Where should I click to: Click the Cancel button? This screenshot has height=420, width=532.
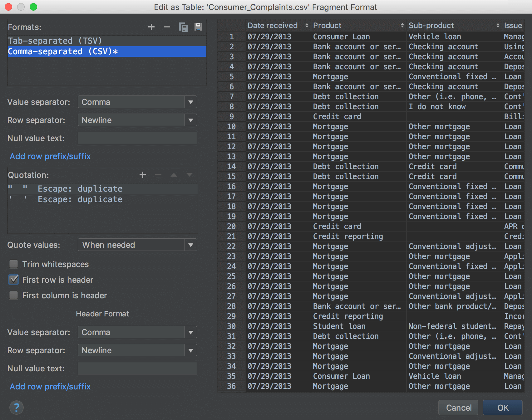pos(458,408)
